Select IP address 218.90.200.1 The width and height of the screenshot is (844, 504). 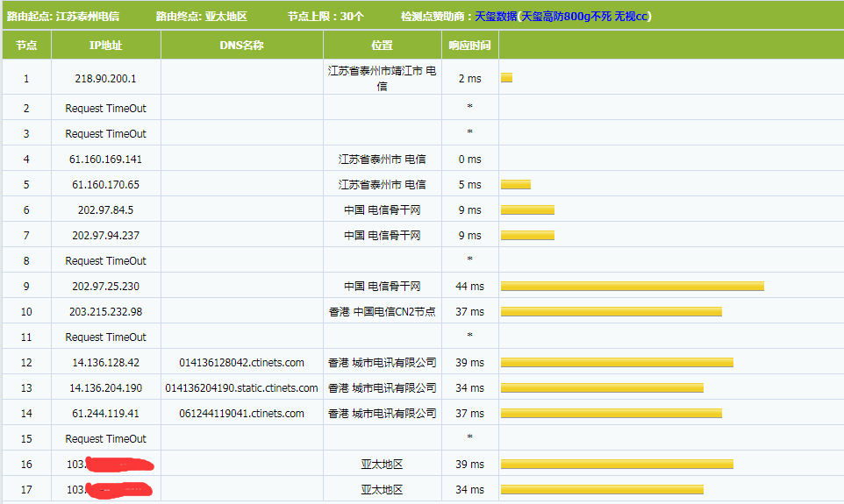tap(105, 79)
